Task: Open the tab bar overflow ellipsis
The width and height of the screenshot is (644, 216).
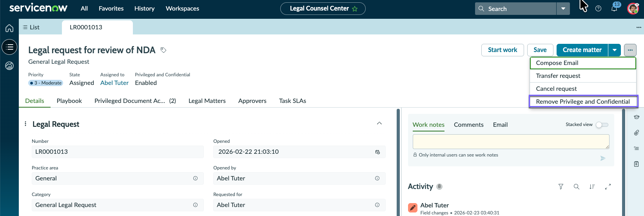Action: pos(639,27)
